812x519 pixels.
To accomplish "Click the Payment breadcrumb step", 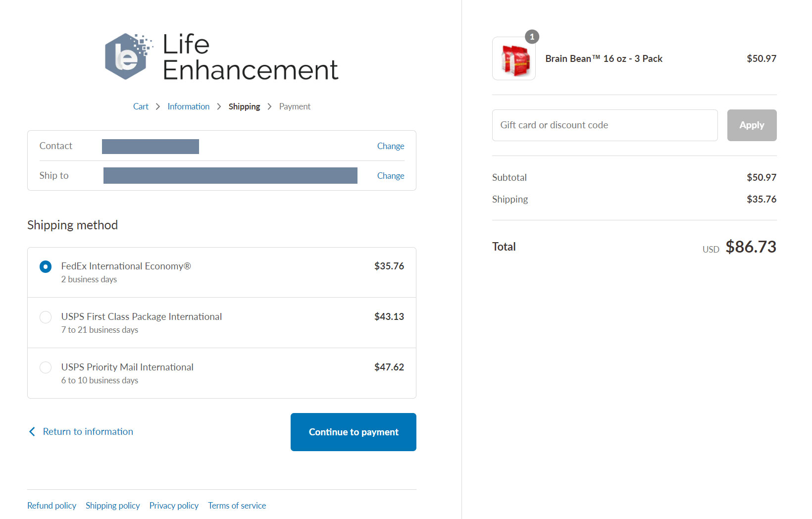I will [295, 106].
